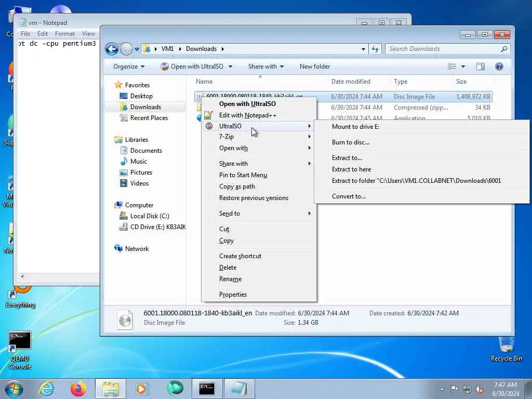
Task: Open Local Disk (C:) in the navigation pane
Action: [149, 216]
